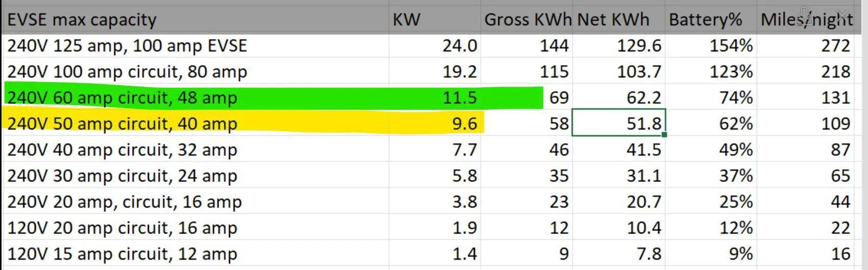Select the KW value 5.8
This screenshot has width=868, height=270.
tap(465, 176)
